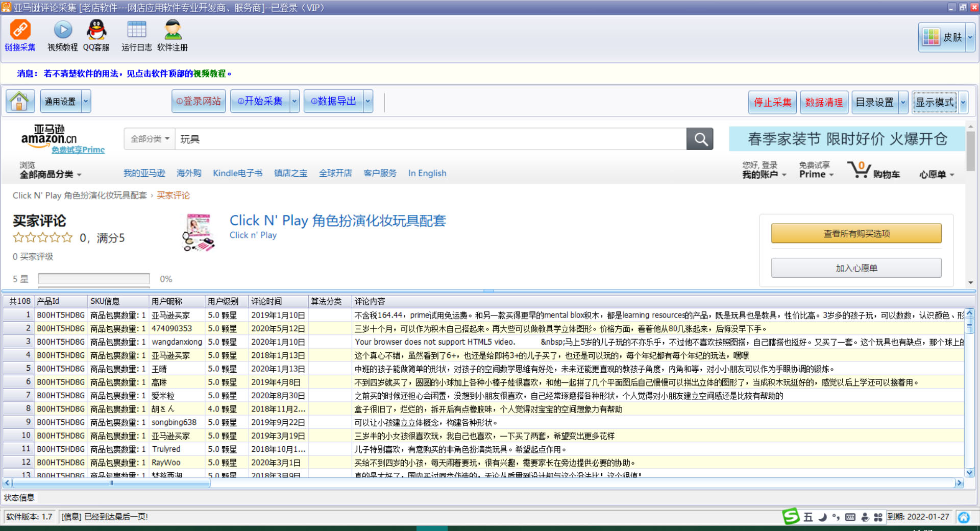Open 全球开店 nav link
Screen dimensions: 980x531
point(335,173)
